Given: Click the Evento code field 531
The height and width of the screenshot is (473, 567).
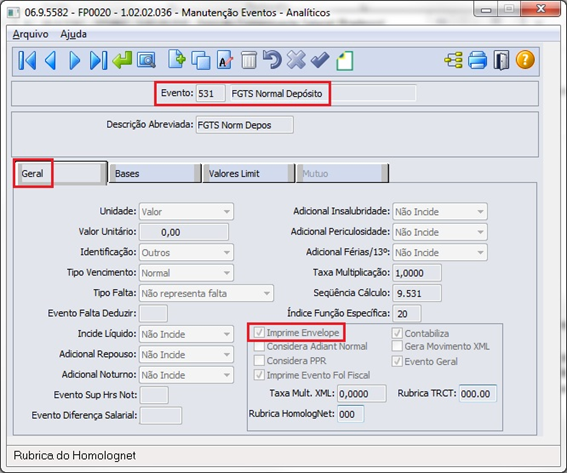Looking at the screenshot, I should coord(210,94).
